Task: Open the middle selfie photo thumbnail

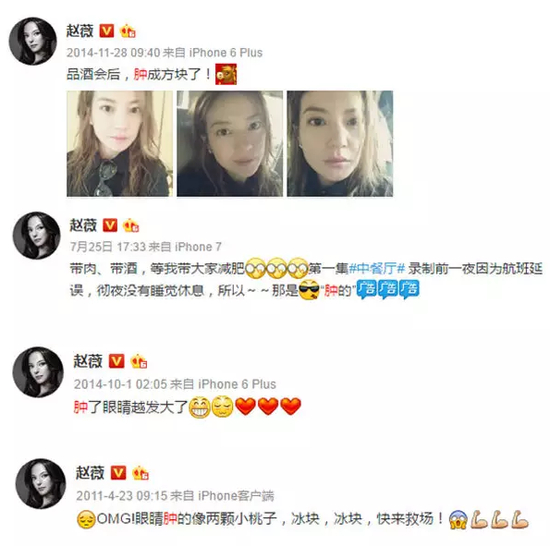Action: tap(230, 143)
